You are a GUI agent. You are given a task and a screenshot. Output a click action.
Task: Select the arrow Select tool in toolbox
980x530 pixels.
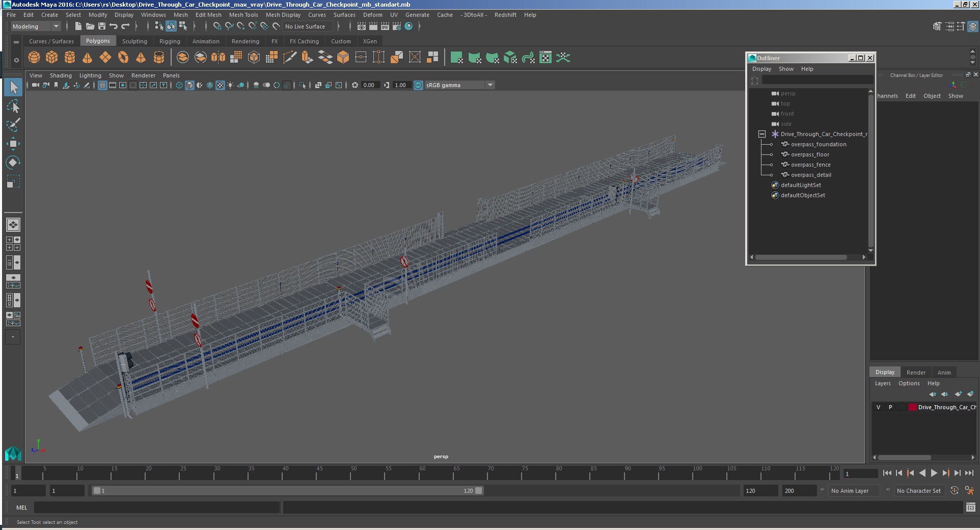click(x=13, y=87)
